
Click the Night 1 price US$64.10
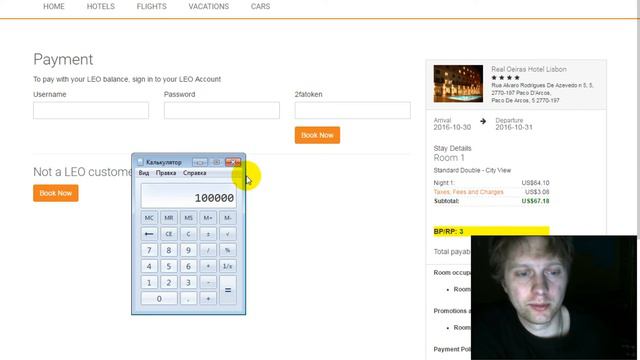coord(535,183)
